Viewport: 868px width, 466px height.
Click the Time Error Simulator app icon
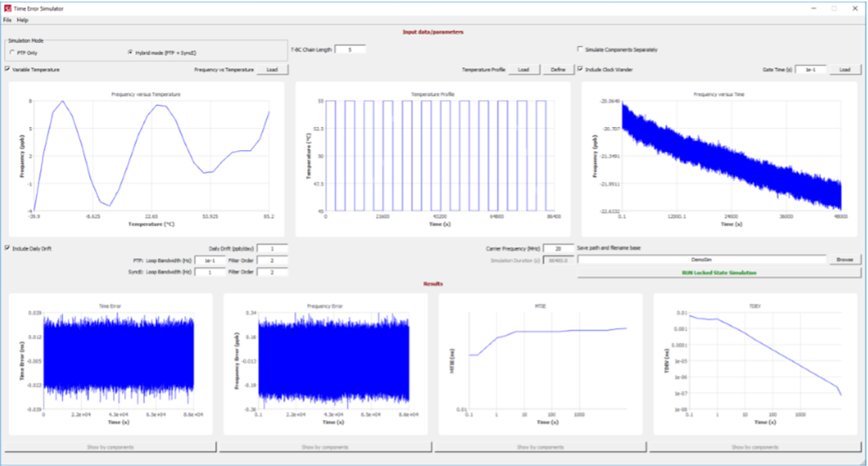[x=7, y=8]
